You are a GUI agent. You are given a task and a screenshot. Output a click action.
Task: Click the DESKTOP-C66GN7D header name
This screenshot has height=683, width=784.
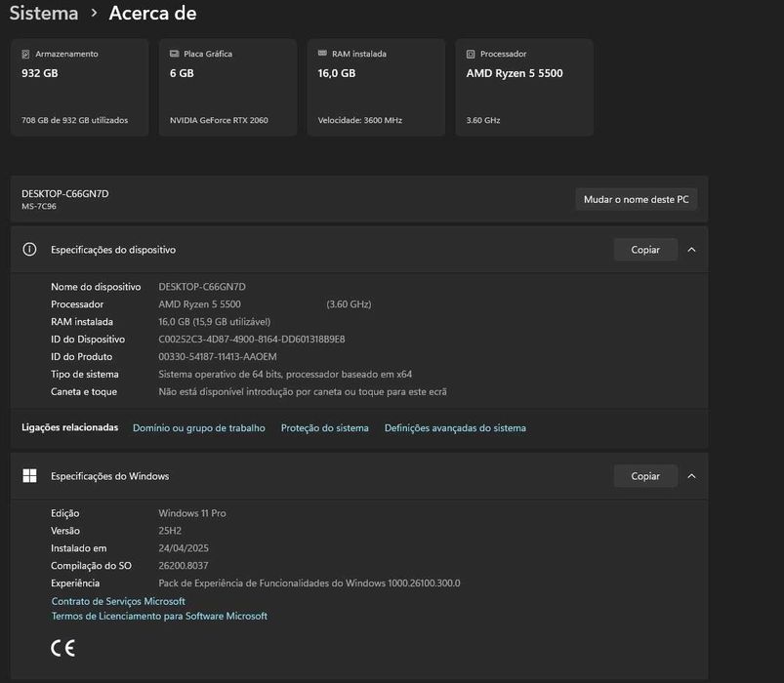coord(65,194)
